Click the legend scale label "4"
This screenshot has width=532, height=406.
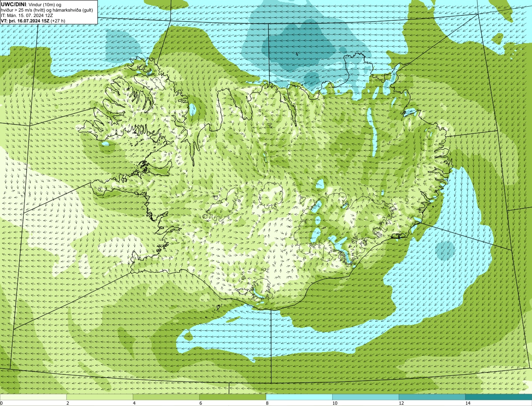(134, 403)
